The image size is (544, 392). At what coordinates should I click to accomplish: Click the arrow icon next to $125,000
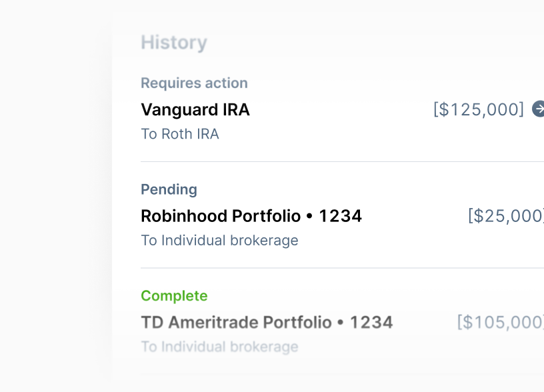(x=538, y=109)
